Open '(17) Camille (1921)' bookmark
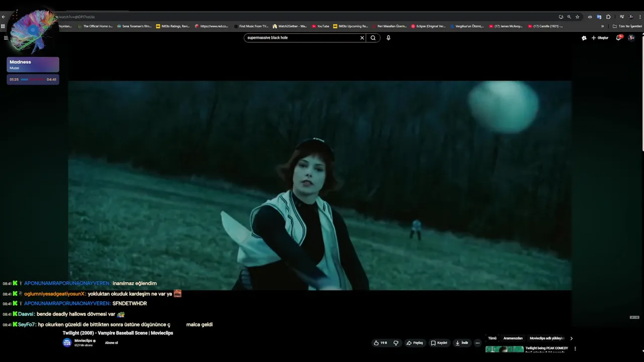644x362 pixels. coord(545,26)
